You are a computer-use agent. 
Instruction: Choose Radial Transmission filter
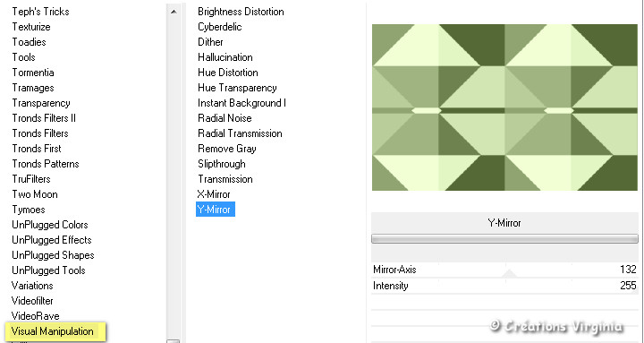pos(240,133)
